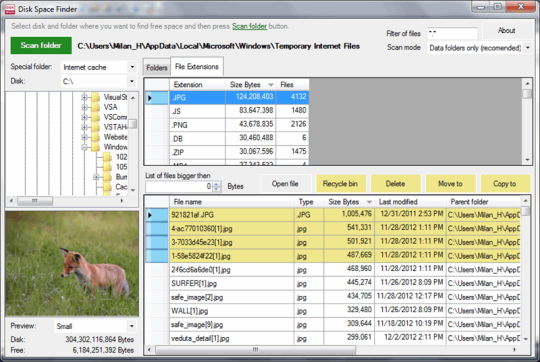
Task: Click the Disk Space Finder title bar icon
Action: pyautogui.click(x=10, y=9)
